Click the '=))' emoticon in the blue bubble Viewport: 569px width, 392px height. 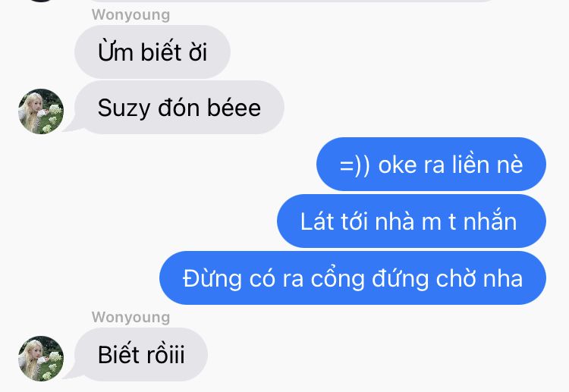tap(354, 166)
